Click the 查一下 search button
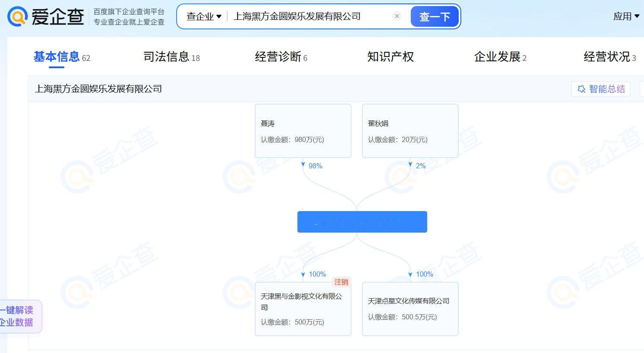 pos(435,16)
